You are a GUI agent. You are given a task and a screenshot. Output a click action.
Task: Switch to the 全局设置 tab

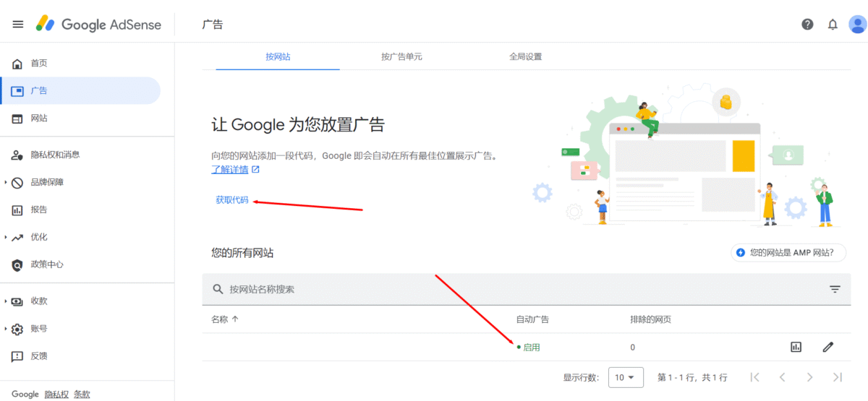(525, 56)
